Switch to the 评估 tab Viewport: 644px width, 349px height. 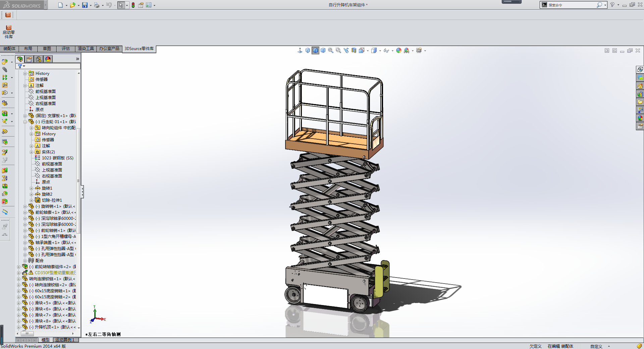tap(66, 49)
